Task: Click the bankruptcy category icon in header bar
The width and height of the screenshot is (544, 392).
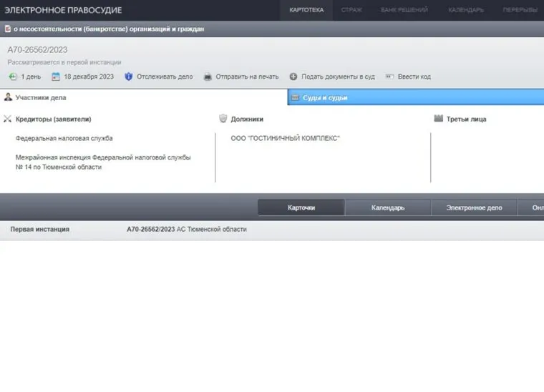Action: click(7, 29)
